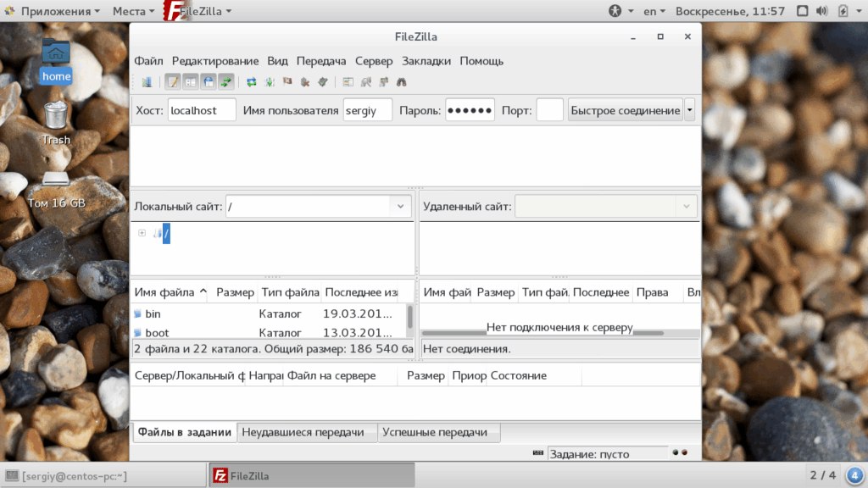Click the cancel current operation flag icon
Viewport: 868px width, 488px height.
click(x=287, y=82)
